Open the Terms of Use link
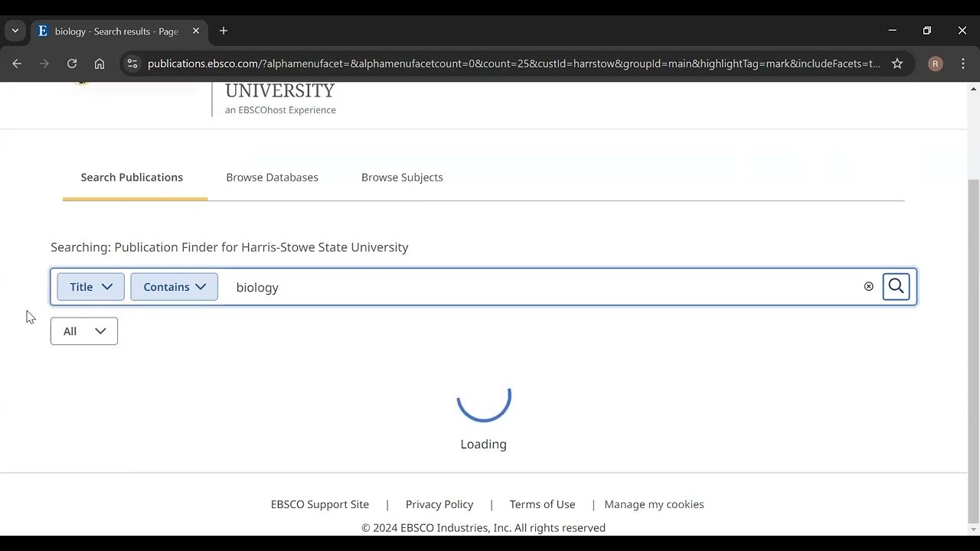Viewport: 980px width, 551px height. [542, 504]
